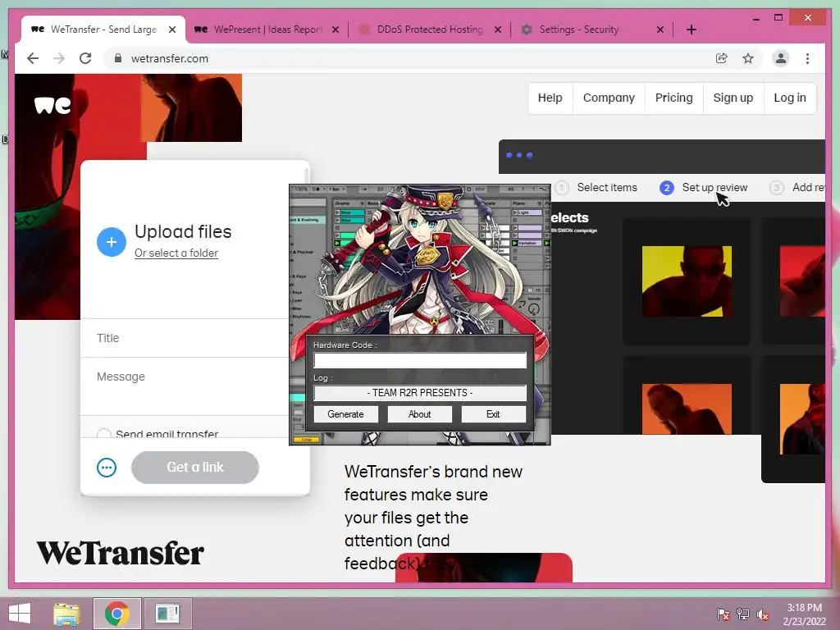
Task: Open the Chrome three-dot menu
Action: 807,58
